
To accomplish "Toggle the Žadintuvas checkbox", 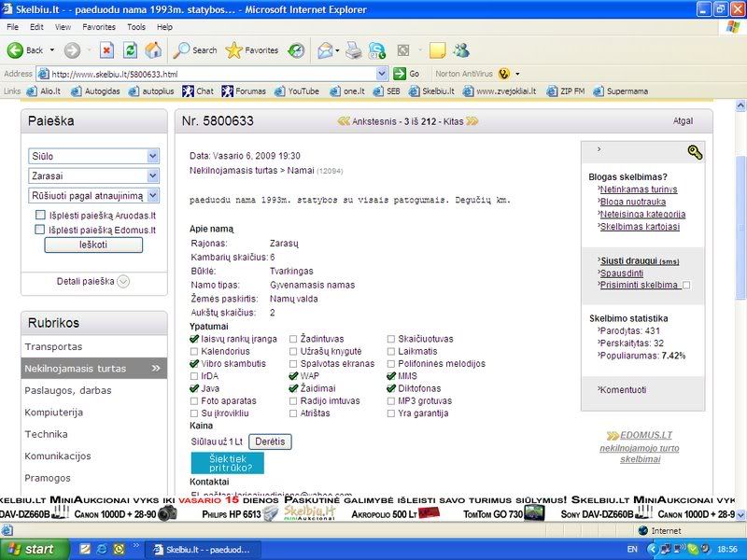I will pyautogui.click(x=293, y=339).
